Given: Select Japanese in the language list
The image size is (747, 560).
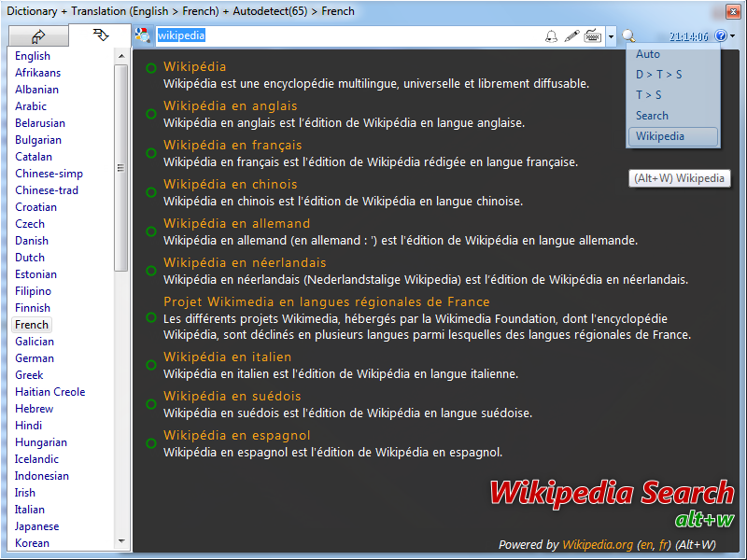Looking at the screenshot, I should (x=36, y=526).
